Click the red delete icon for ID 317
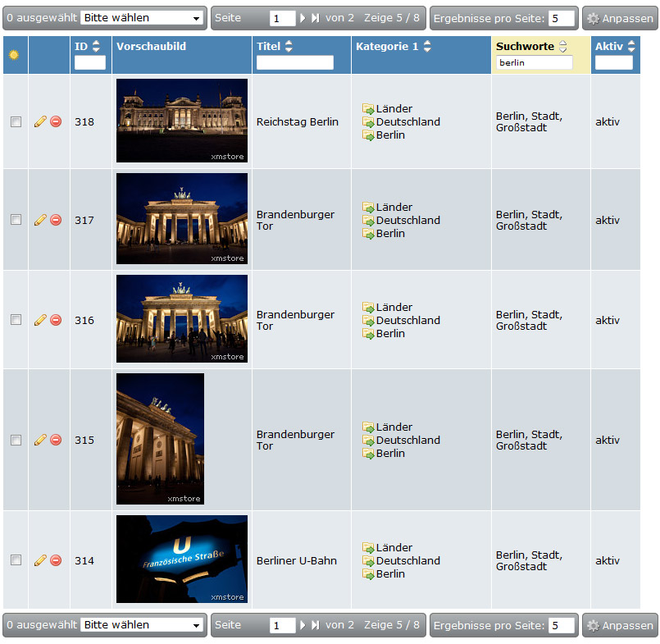The width and height of the screenshot is (660, 644). tap(56, 220)
